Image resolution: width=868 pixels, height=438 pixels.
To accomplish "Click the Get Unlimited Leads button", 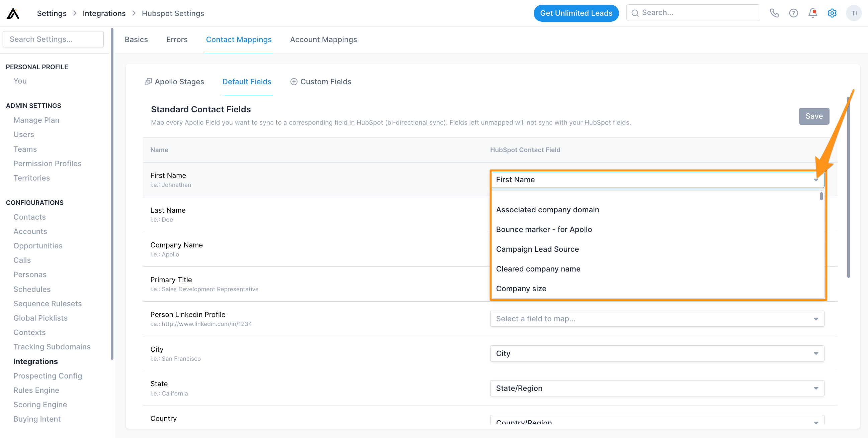I will pyautogui.click(x=576, y=13).
